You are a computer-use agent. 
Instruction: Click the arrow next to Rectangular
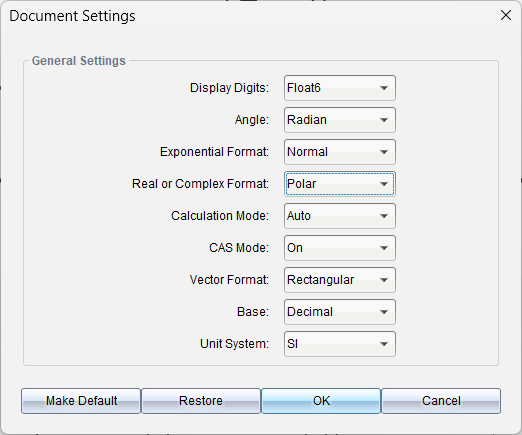coord(384,280)
